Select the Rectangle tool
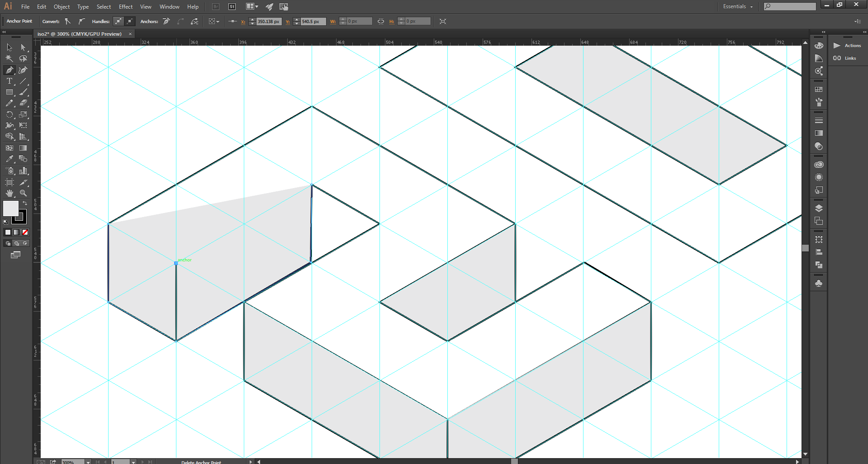The width and height of the screenshot is (868, 464). pyautogui.click(x=9, y=92)
